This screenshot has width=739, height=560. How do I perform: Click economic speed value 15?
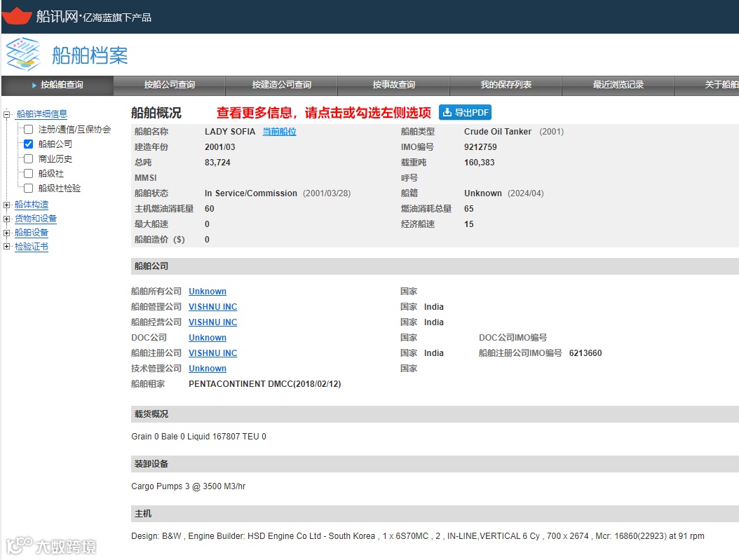pos(468,224)
